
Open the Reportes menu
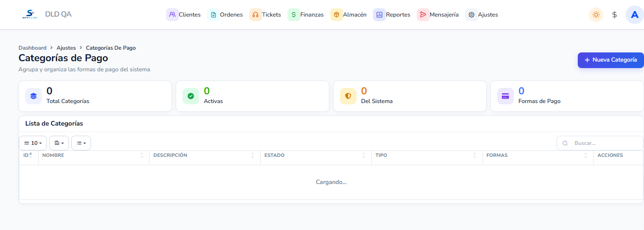pos(392,15)
